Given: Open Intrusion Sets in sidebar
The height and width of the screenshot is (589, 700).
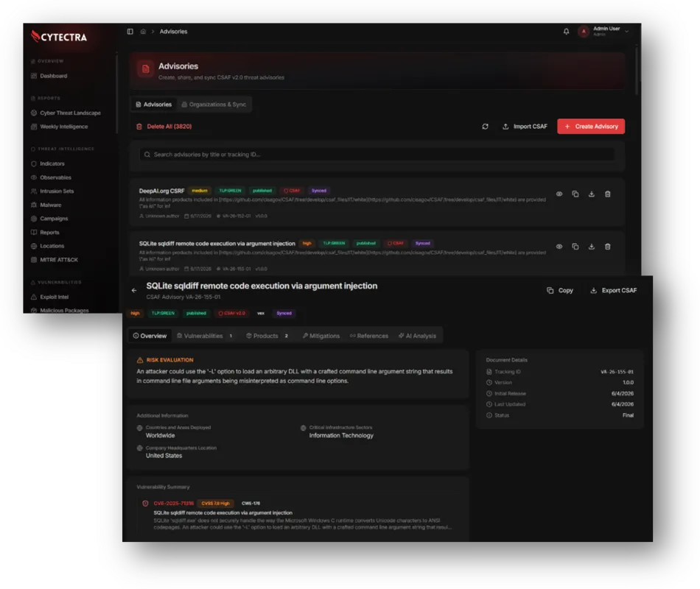Looking at the screenshot, I should point(52,191).
